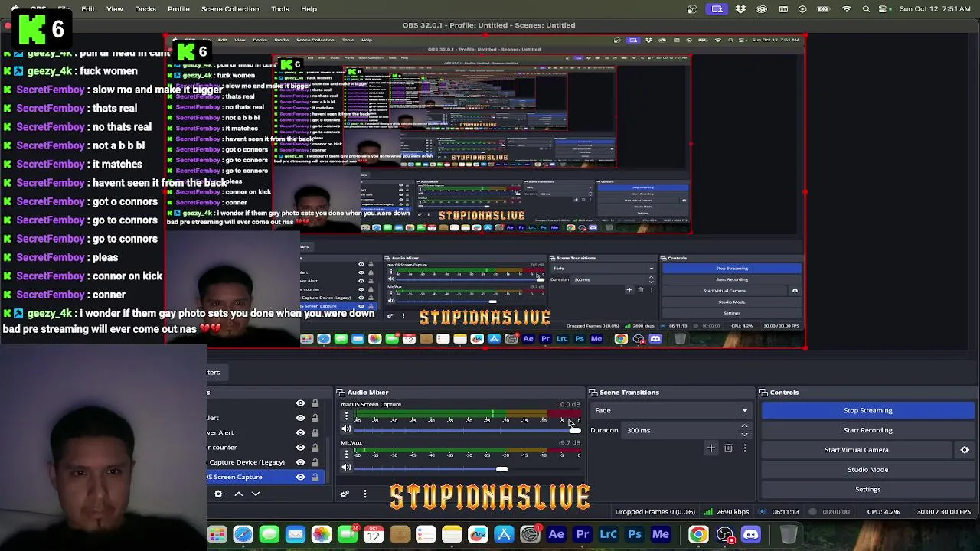Open Photos from the Dock

[321, 534]
